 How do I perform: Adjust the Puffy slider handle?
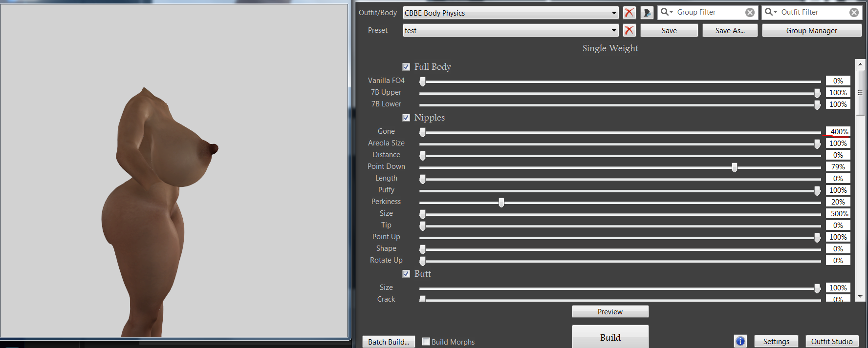point(817,191)
